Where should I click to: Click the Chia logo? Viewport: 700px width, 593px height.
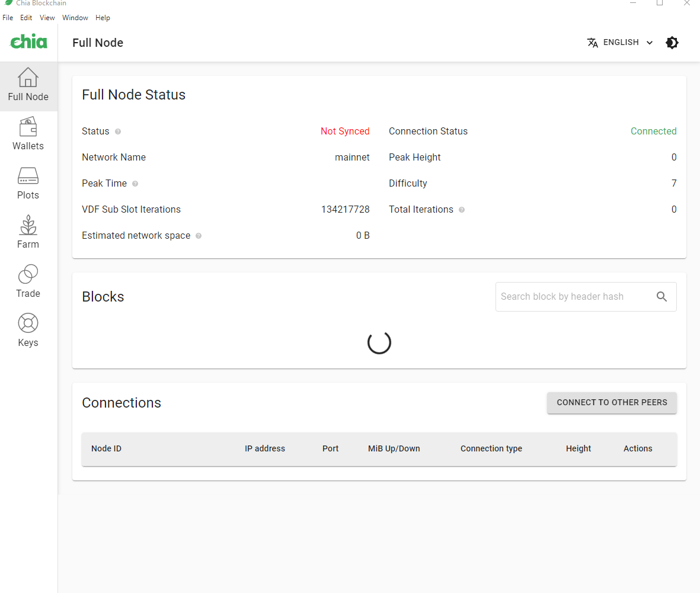pos(28,41)
